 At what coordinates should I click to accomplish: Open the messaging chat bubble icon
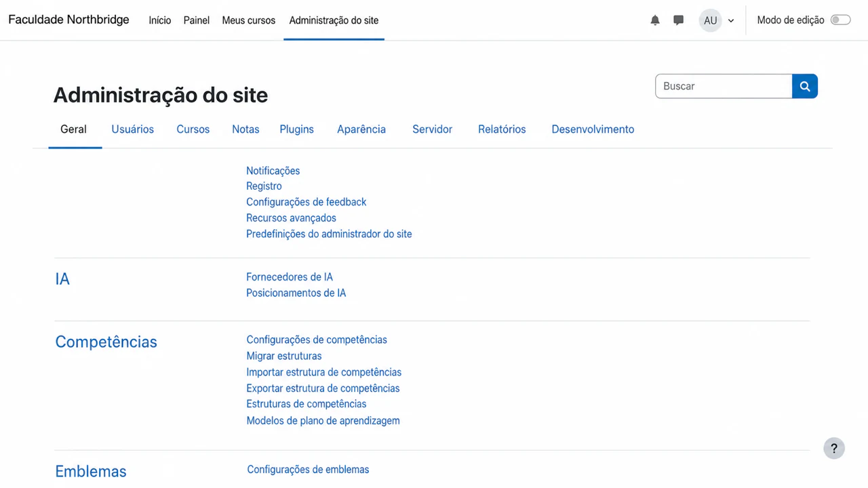[x=678, y=20]
